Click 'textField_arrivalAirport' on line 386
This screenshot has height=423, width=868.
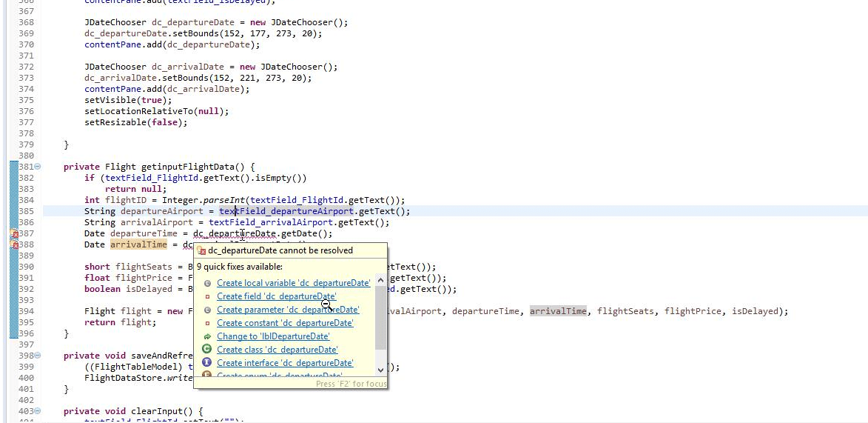[x=271, y=222]
